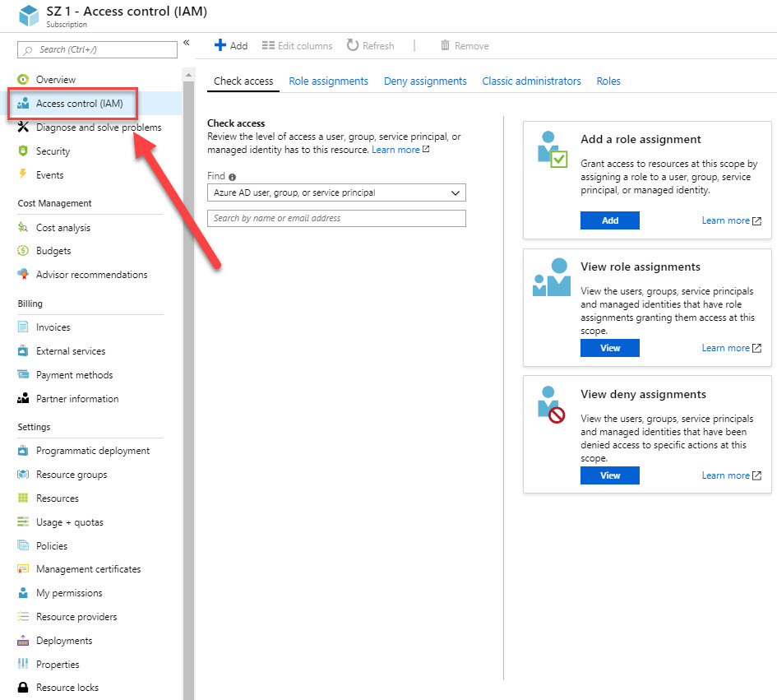Click the Advisor recommendations icon
This screenshot has height=700, width=777.
(23, 274)
